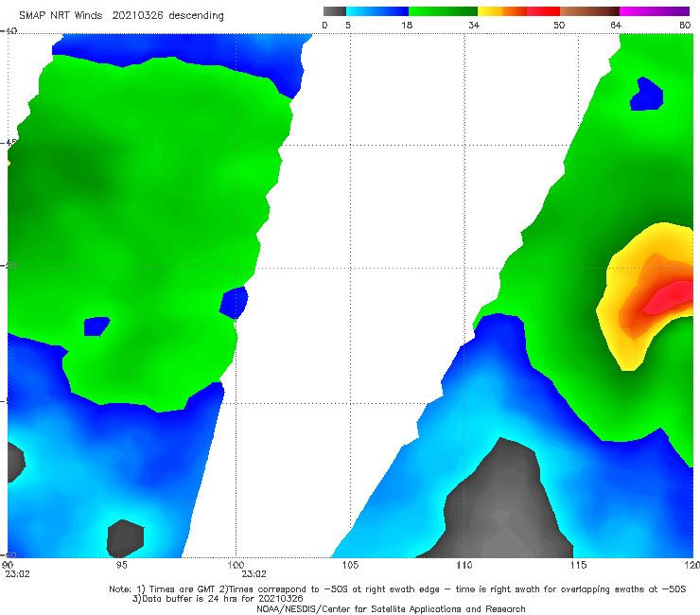700x615 pixels.
Task: Click the color bar label '50'
Action: pos(559,25)
